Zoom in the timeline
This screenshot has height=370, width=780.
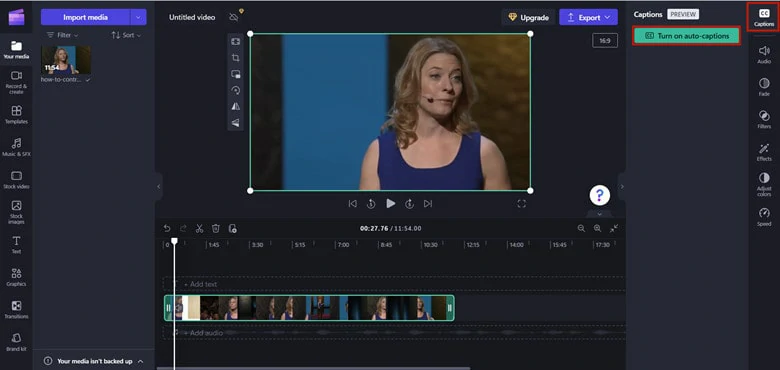pos(597,228)
